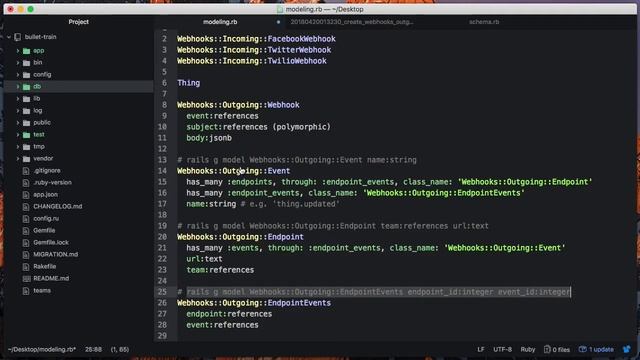
Task: Open the README.md file in tree
Action: (x=51, y=279)
